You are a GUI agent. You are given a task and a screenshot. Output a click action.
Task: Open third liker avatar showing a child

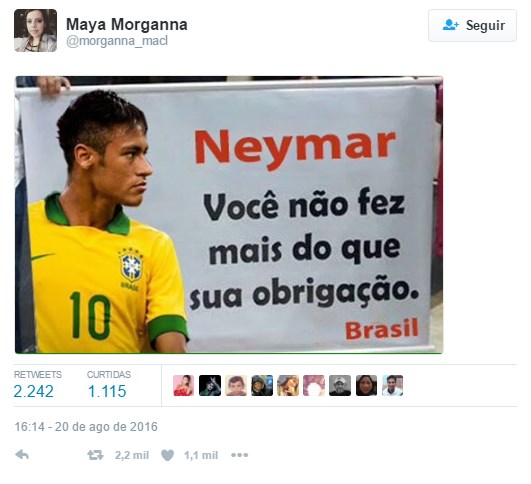236,385
